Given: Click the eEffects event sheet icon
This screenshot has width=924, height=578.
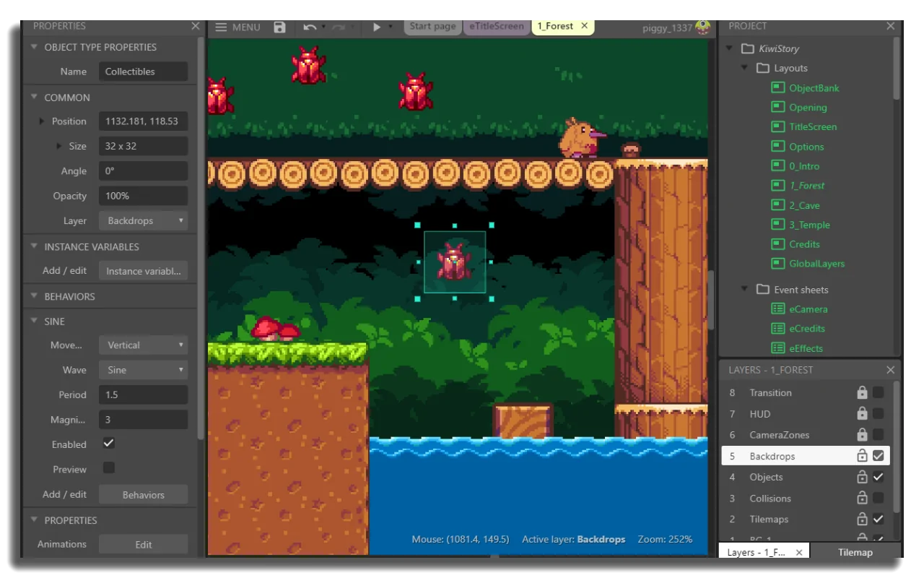Looking at the screenshot, I should [x=777, y=348].
